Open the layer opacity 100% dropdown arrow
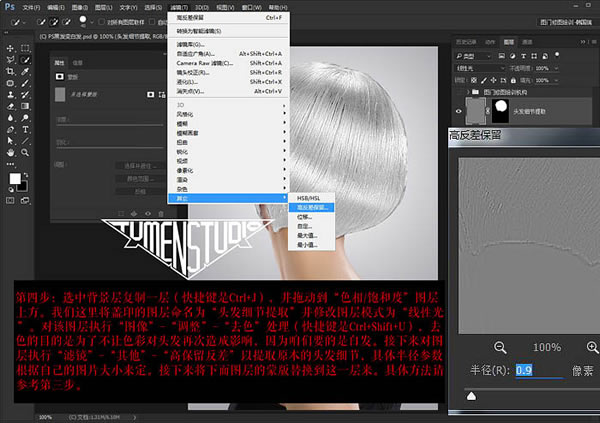Image resolution: width=600 pixels, height=423 pixels. point(556,68)
